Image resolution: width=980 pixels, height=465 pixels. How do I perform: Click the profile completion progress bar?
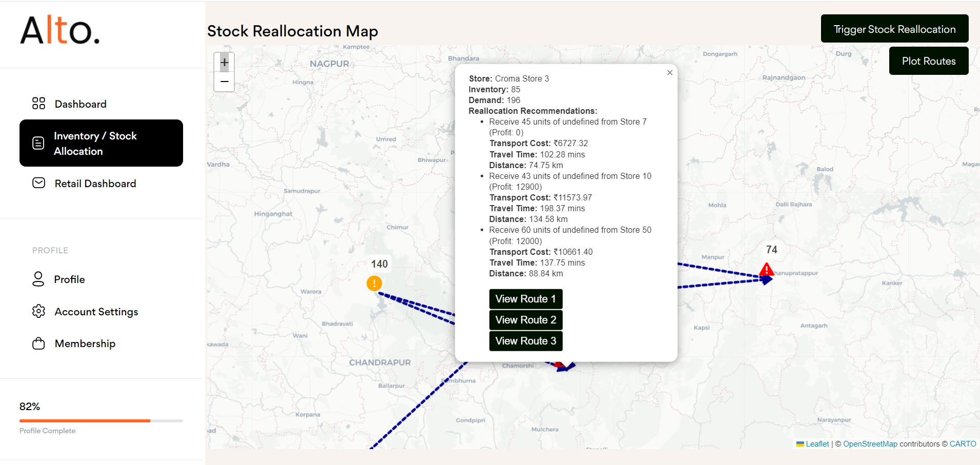101,421
